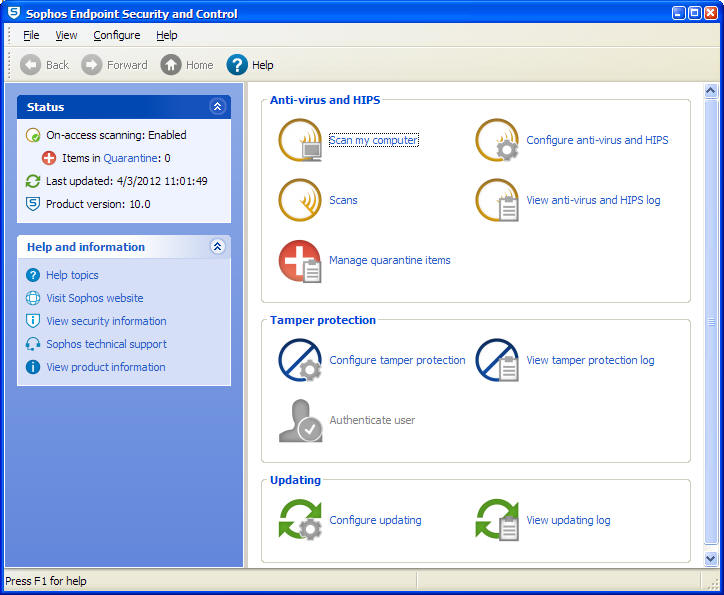Open the View menu
Image resolution: width=724 pixels, height=595 pixels.
pos(66,35)
